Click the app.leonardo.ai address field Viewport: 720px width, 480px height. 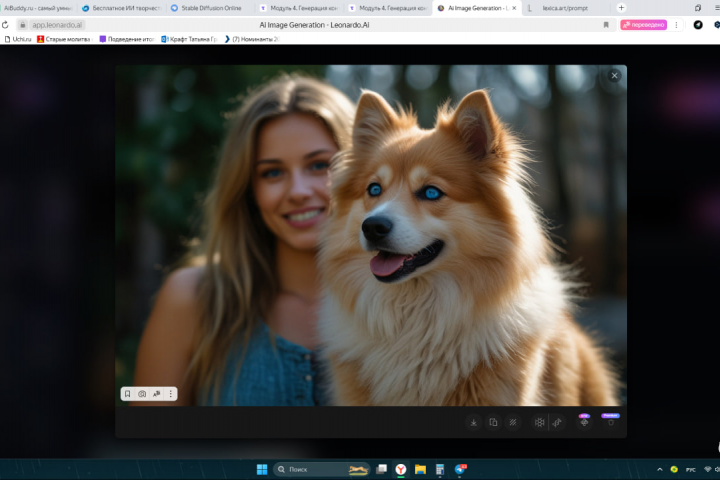click(57, 25)
